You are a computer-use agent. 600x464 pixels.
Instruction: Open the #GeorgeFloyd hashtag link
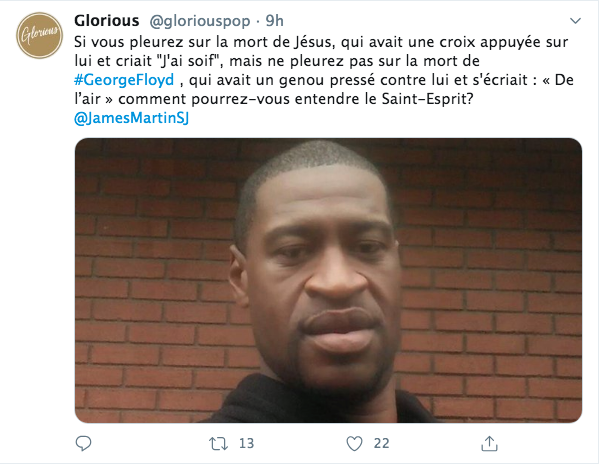(x=124, y=80)
